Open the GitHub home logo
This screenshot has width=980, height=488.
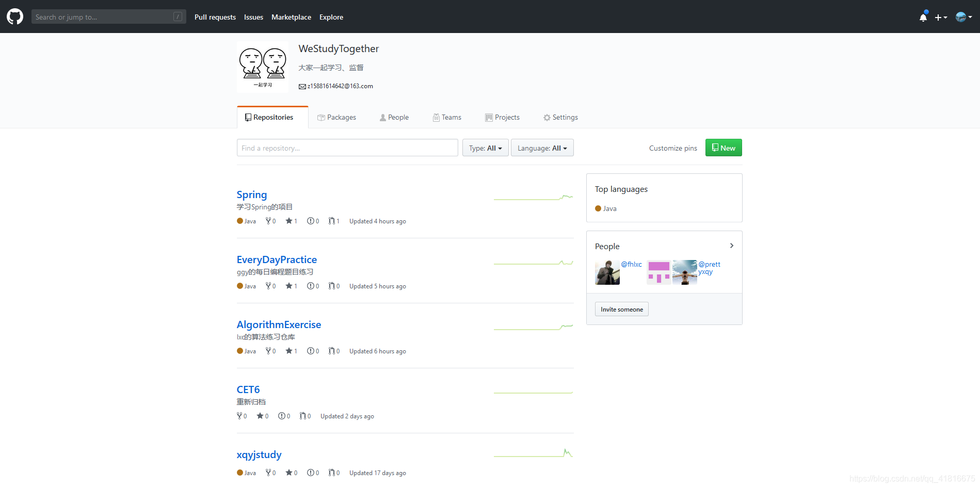coord(15,17)
